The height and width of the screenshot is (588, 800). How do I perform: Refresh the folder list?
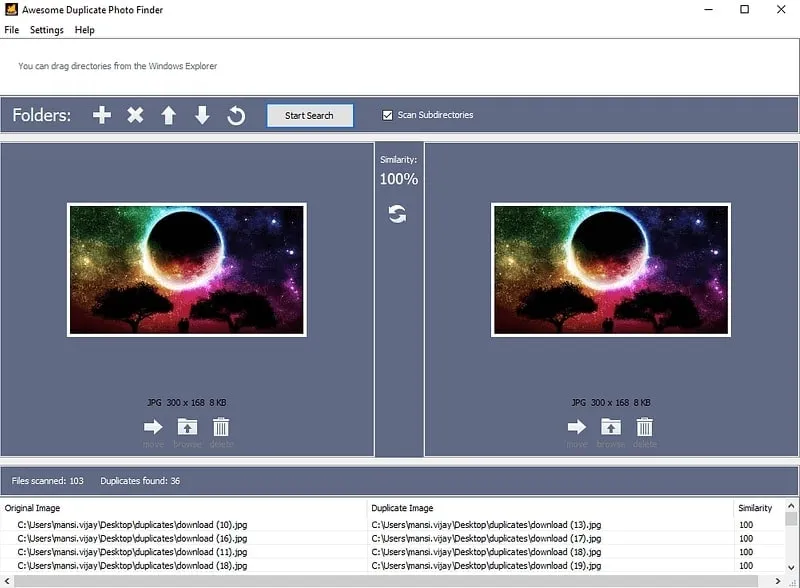pyautogui.click(x=236, y=115)
